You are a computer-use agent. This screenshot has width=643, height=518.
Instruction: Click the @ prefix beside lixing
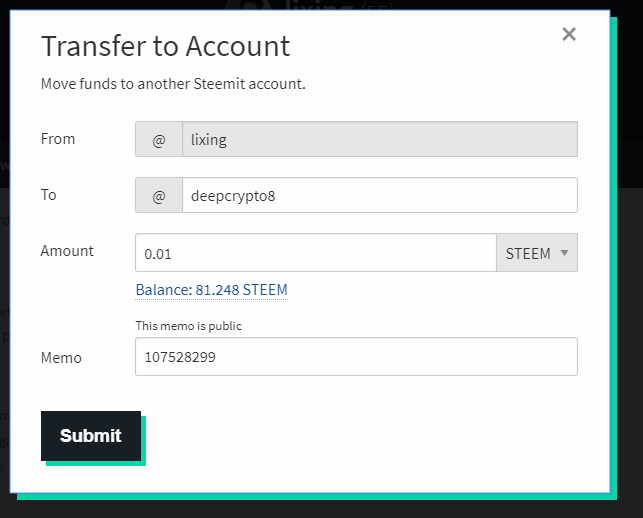[159, 140]
